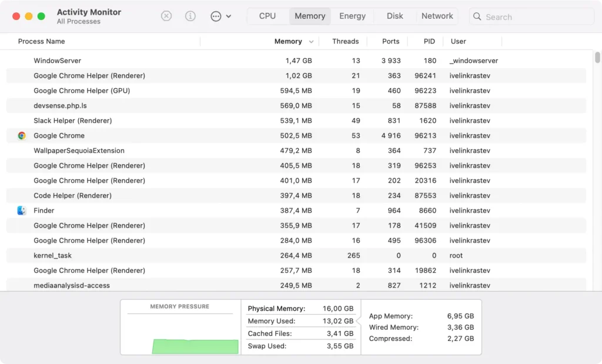
Task: Sort by the Memory column header
Action: 288,41
